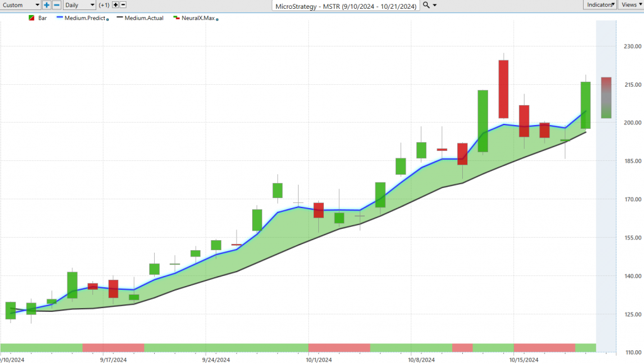Image resolution: width=644 pixels, height=364 pixels.
Task: Click the red NeuralX segment above 10/1/2024
Action: coord(339,348)
